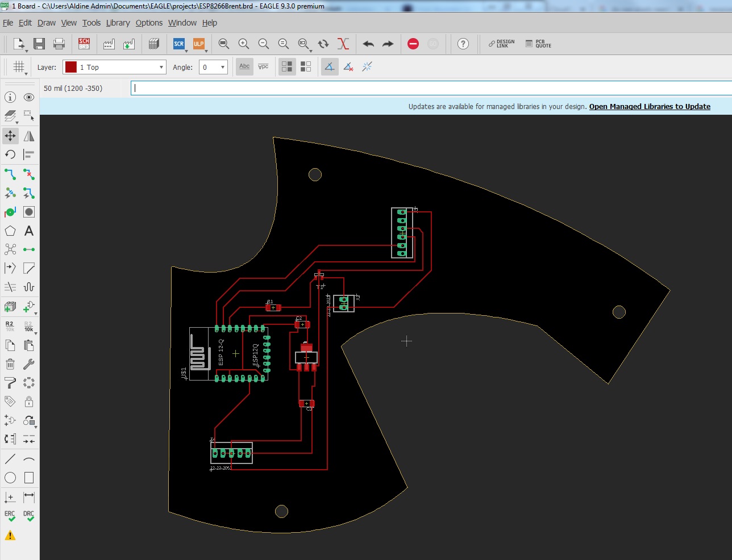
Task: Open the Library menu
Action: [118, 23]
